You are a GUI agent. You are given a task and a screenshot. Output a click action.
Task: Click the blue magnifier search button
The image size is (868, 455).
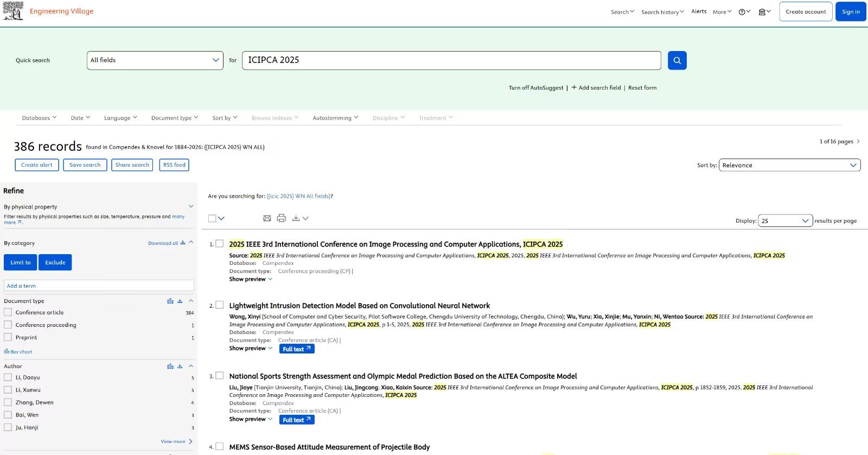pos(677,60)
